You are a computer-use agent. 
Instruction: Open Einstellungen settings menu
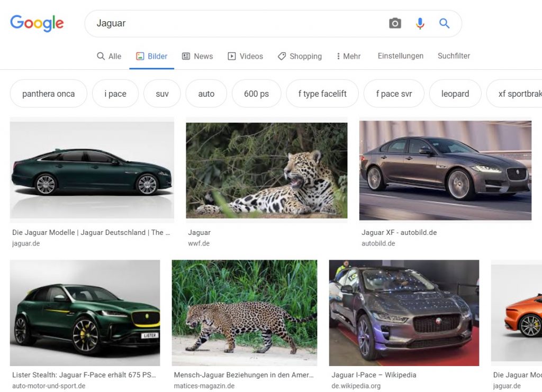(400, 56)
